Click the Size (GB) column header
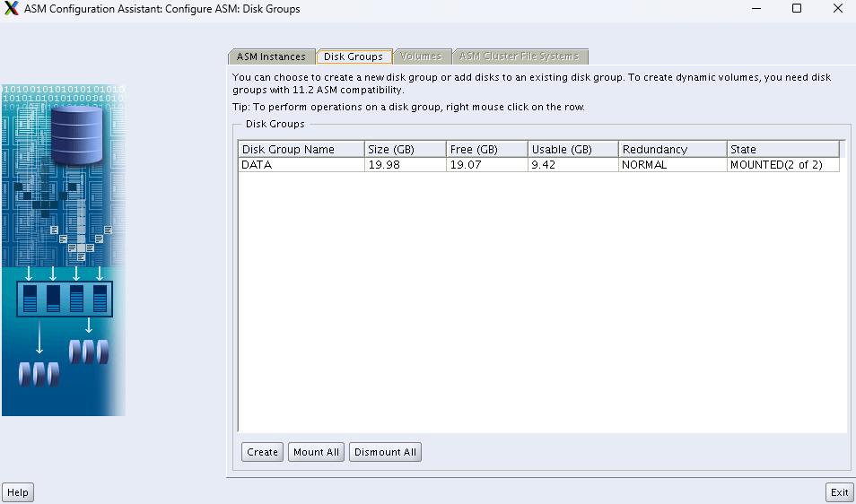Viewport: 856px width, 504px height. pos(405,150)
